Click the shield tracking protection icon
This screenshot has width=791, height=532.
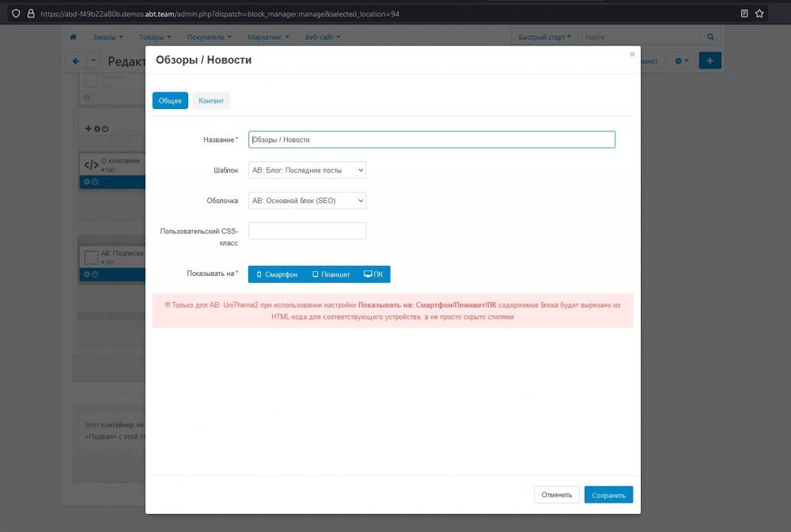(15, 13)
